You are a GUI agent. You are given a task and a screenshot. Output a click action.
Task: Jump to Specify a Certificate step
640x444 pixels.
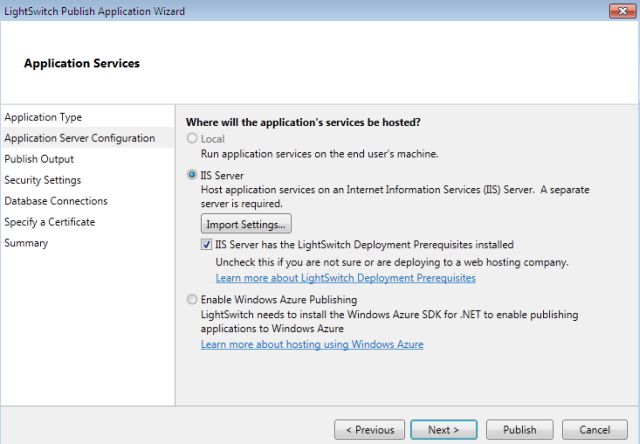coord(50,222)
